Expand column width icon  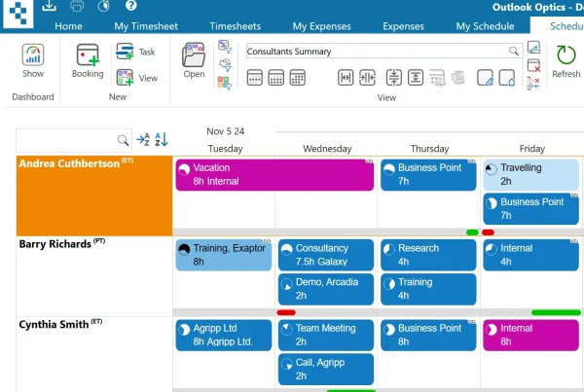point(346,78)
